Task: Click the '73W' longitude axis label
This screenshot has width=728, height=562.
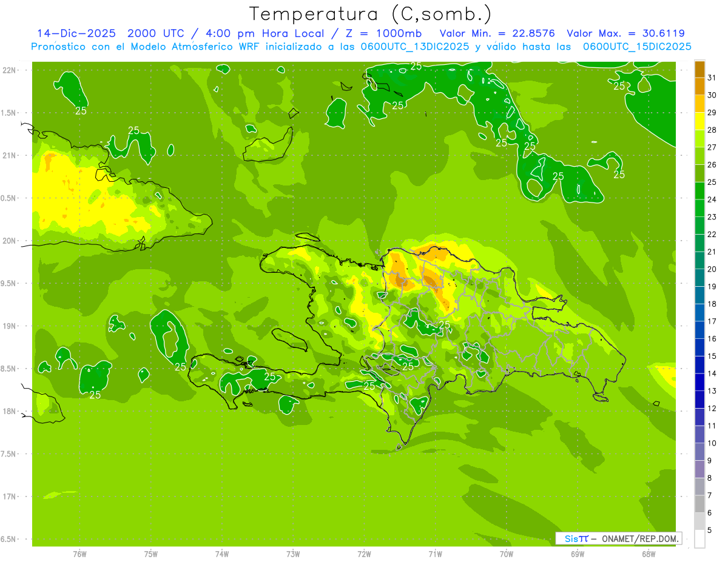Action: [293, 554]
